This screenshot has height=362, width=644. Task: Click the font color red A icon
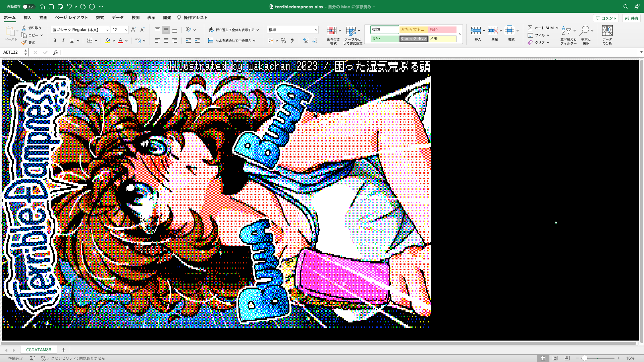pos(120,41)
